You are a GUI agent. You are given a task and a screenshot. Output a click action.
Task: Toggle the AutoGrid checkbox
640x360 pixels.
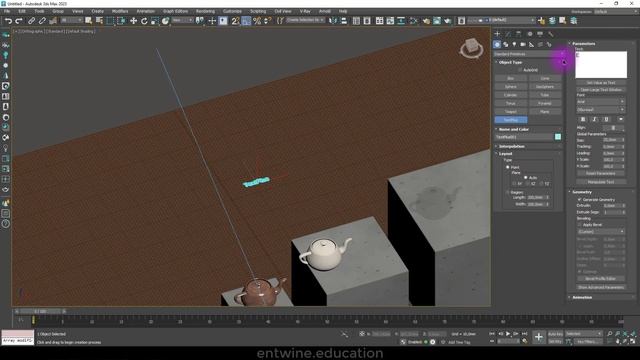coord(520,70)
